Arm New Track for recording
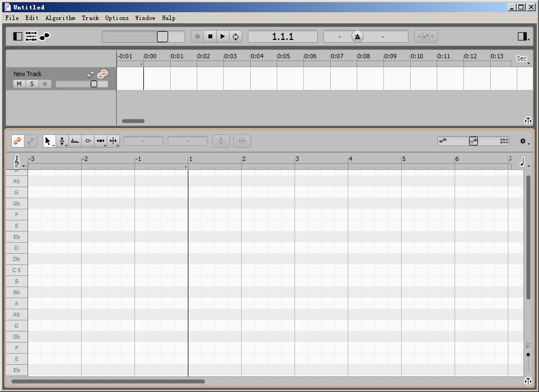This screenshot has height=392, width=539. point(44,84)
